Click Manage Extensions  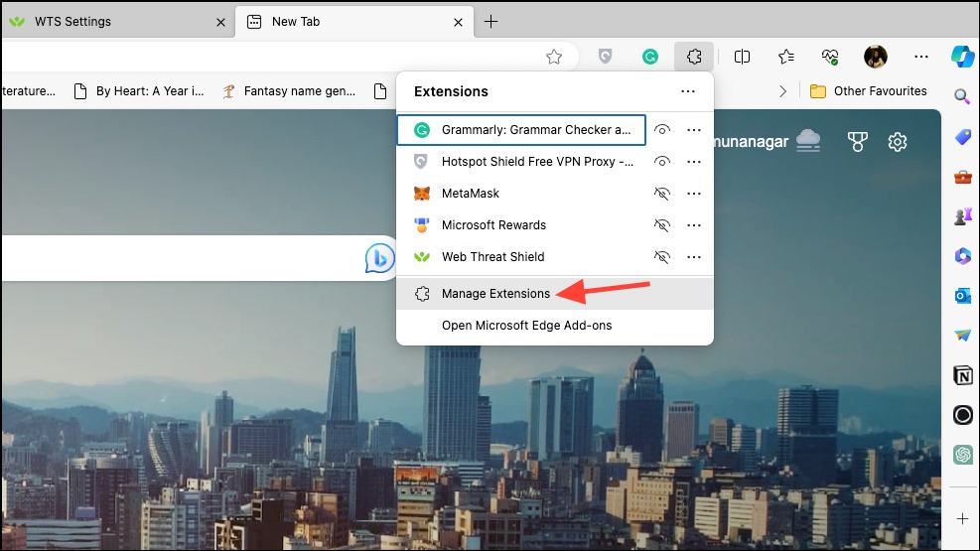(554, 294)
